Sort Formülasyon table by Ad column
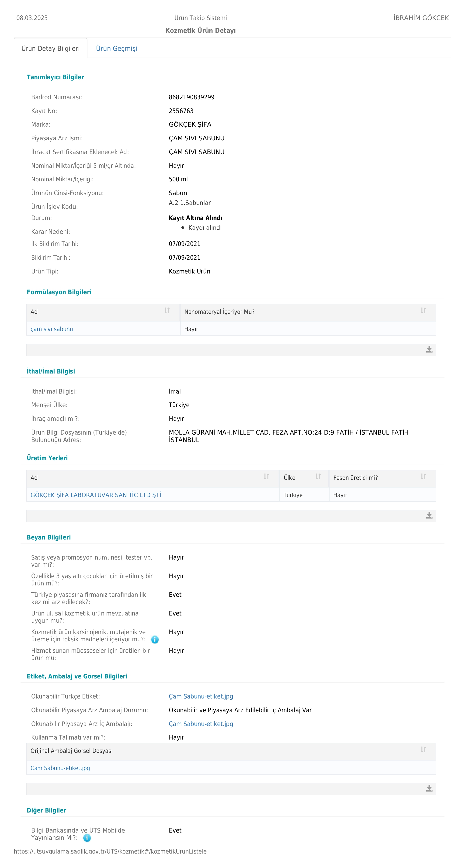This screenshot has height=868, width=465. click(x=167, y=311)
